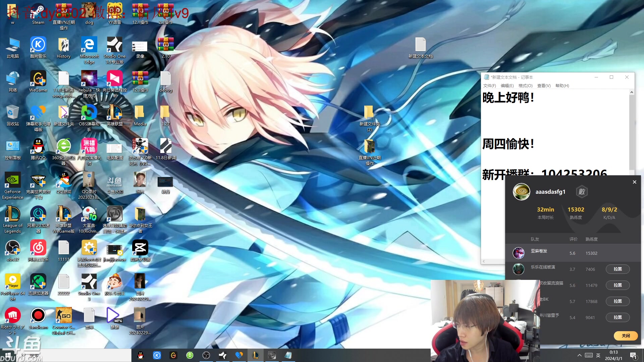The height and width of the screenshot is (362, 644).
Task: Open the 腾讯QQ desktop icon
Action: click(x=38, y=149)
